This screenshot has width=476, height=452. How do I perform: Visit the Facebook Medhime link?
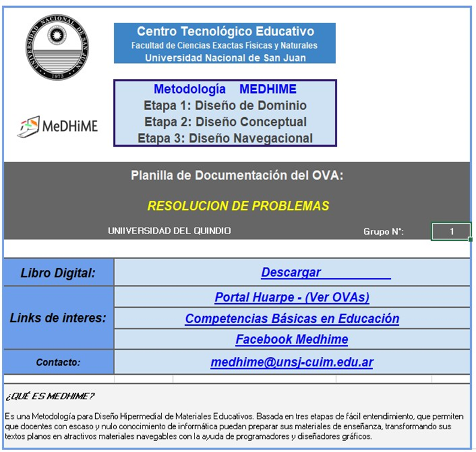tap(292, 339)
